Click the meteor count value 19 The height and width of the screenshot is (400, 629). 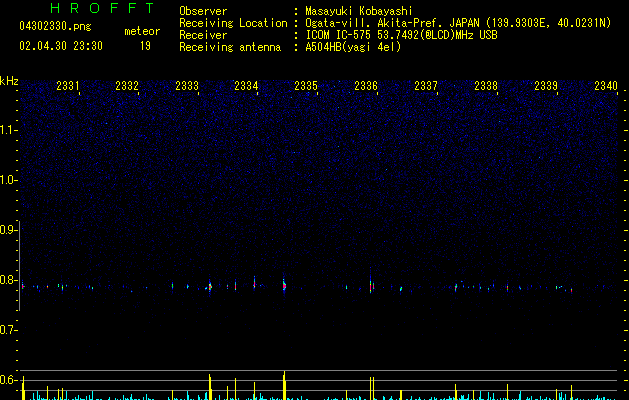145,46
